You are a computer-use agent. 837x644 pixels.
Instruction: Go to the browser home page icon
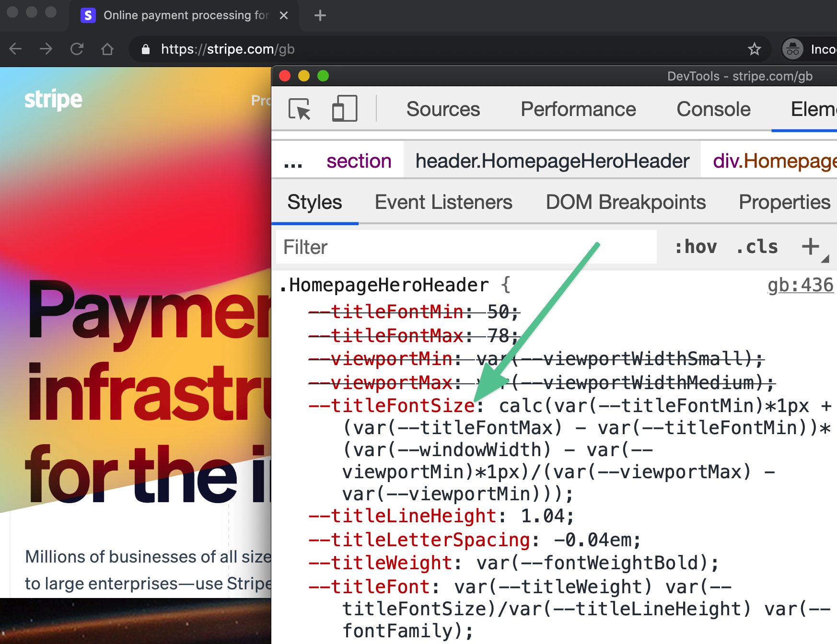pos(107,49)
